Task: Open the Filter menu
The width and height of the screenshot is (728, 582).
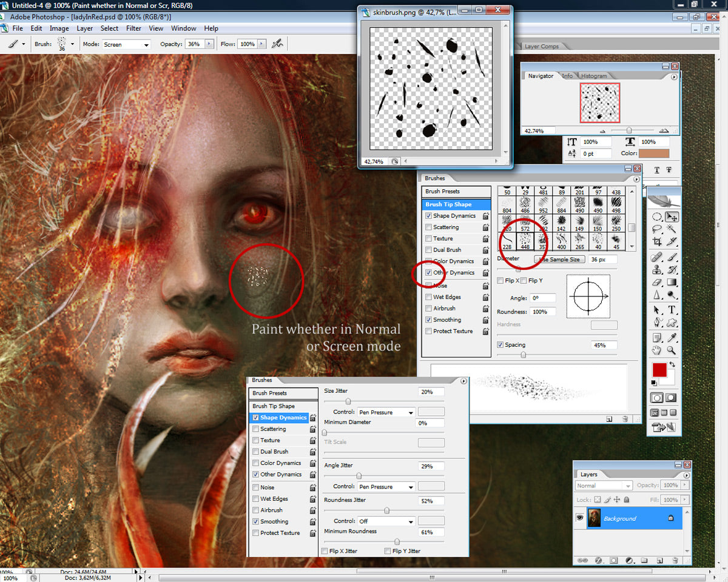Action: pyautogui.click(x=133, y=28)
